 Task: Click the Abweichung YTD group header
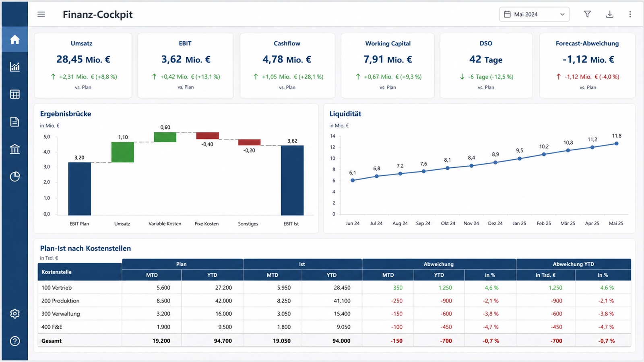(574, 264)
